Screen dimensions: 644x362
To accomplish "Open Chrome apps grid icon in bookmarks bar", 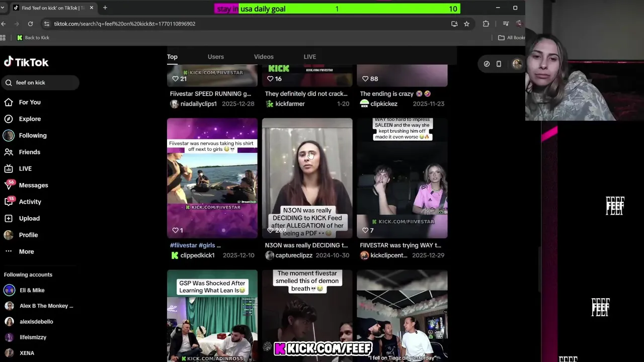I will tap(3, 38).
